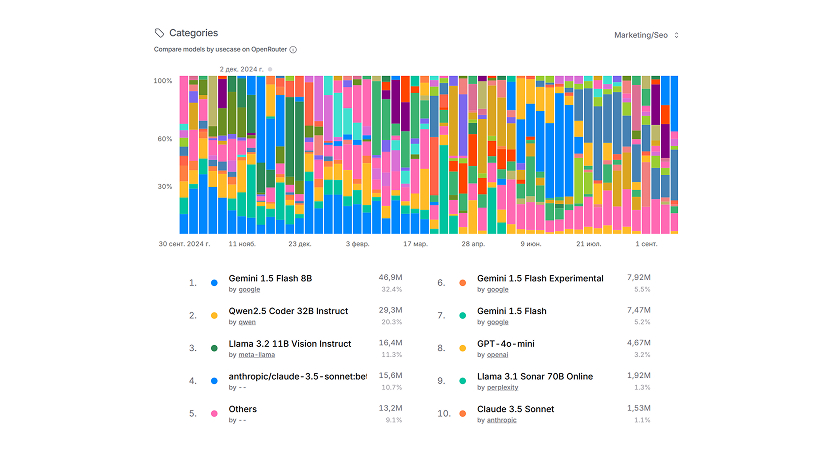Click the small dot beside the chart date label

coord(270,69)
